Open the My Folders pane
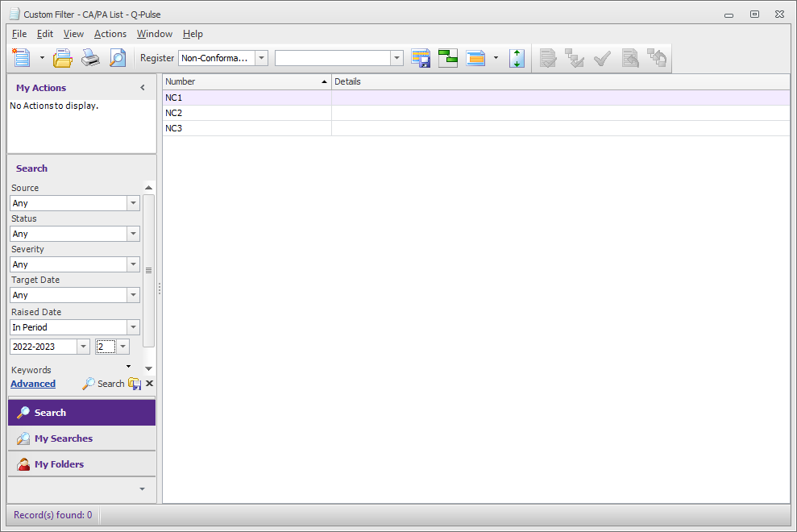Screen dimensions: 797x532 click(x=82, y=464)
